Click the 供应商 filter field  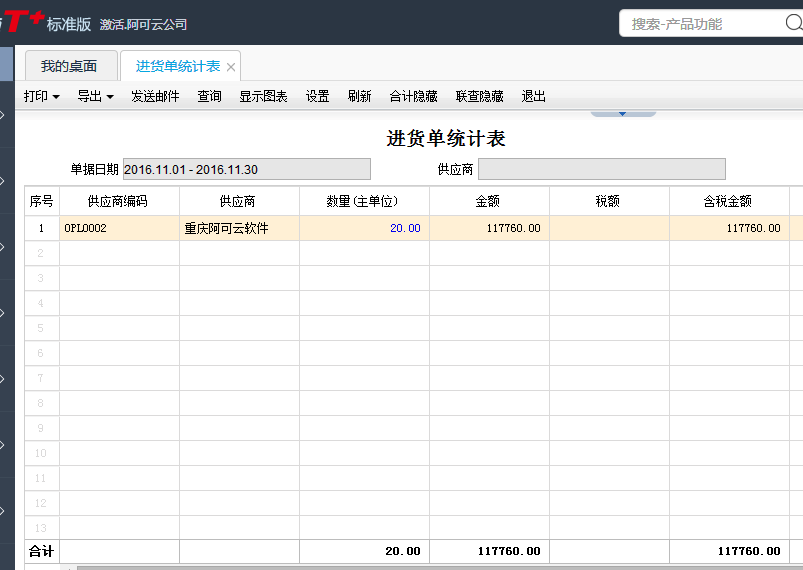pyautogui.click(x=601, y=170)
